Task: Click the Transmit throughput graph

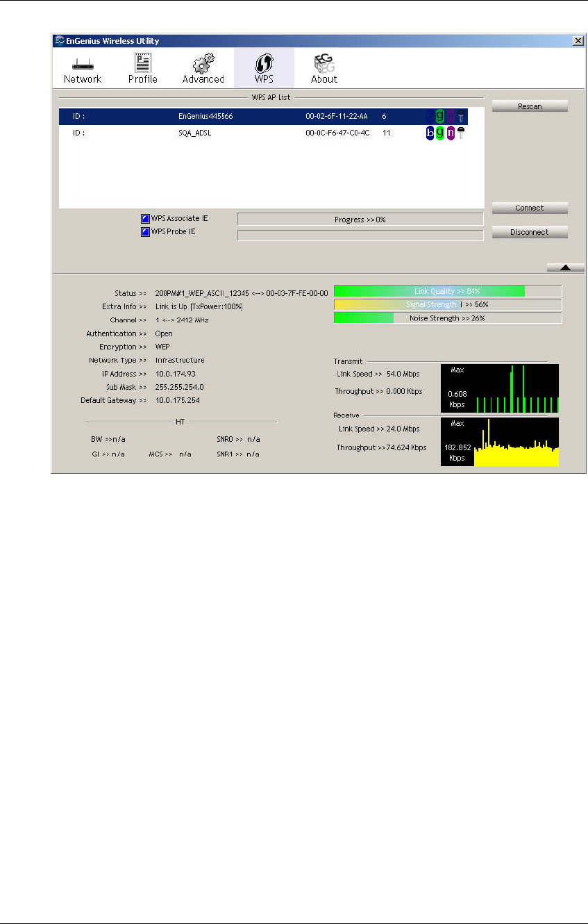Action: (500, 388)
